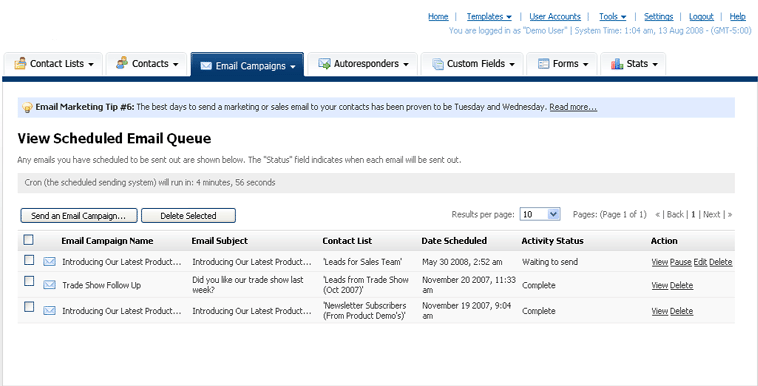
Task: Open the Forms tab dropdown
Action: pyautogui.click(x=585, y=64)
